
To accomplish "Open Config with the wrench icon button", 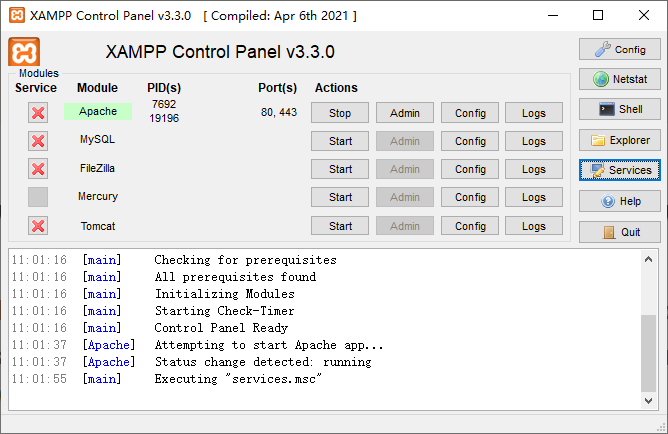I will 619,49.
